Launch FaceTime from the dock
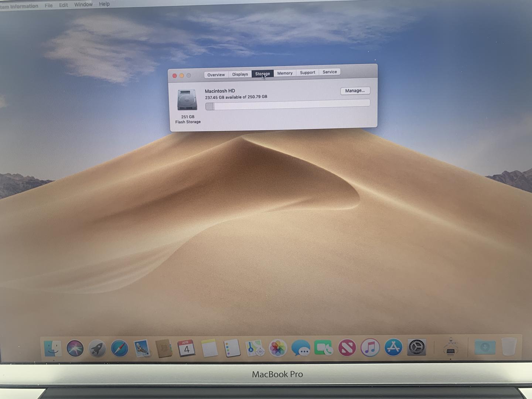 pos(324,348)
